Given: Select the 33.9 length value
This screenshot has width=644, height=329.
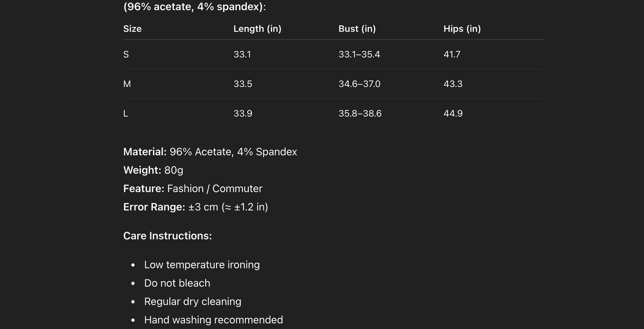Looking at the screenshot, I should click(x=243, y=114).
